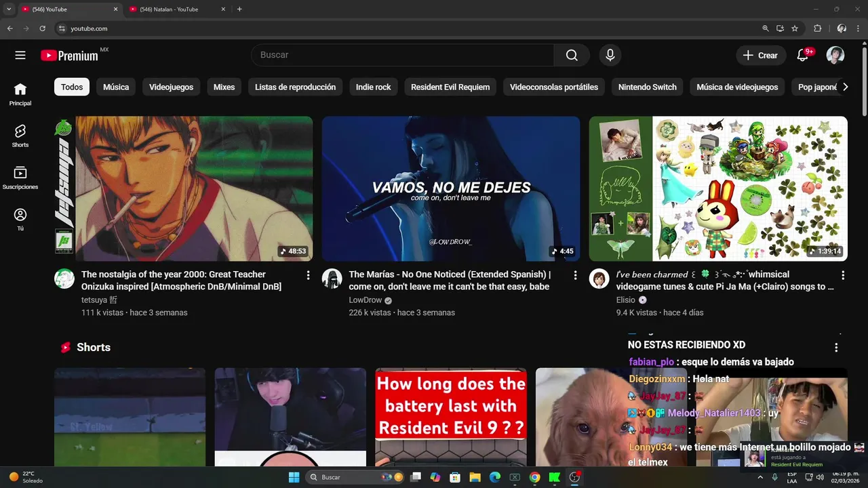Image resolution: width=868 pixels, height=488 pixels.
Task: Open The Marías - No One Noticed title
Action: pos(449,281)
